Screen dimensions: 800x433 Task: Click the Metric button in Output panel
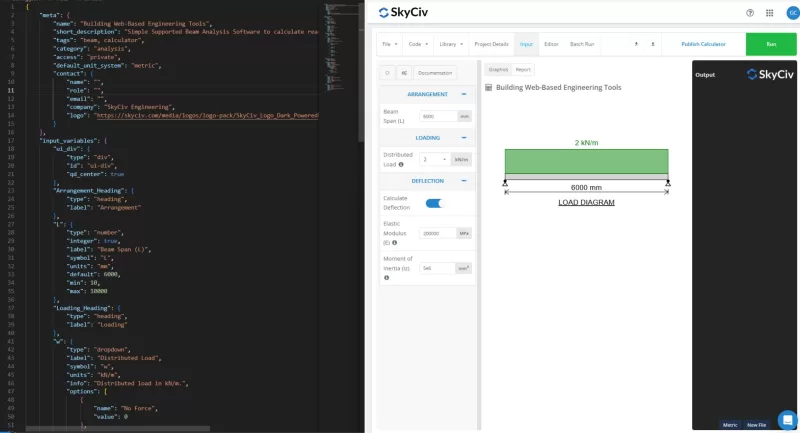click(x=730, y=425)
